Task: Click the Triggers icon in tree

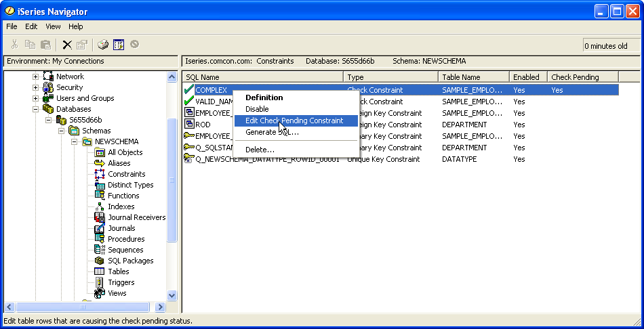Action: click(100, 282)
